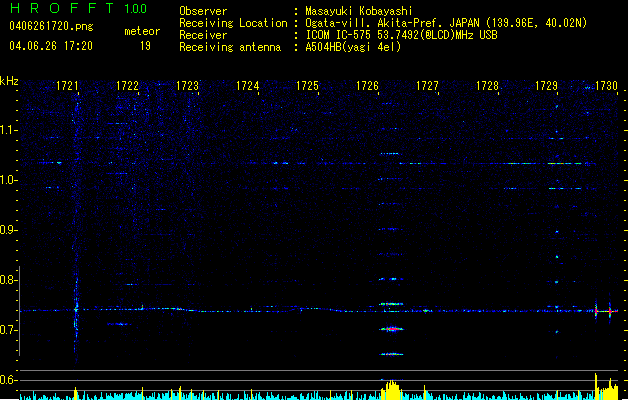Click the "Receiver" field label
This screenshot has width=629, height=400.
(203, 35)
